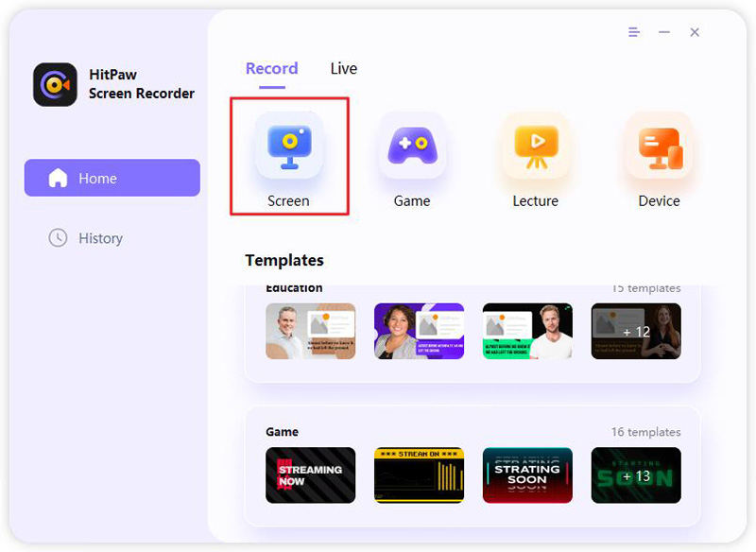Select the Streaming Now game template
The image size is (756, 552).
(x=310, y=474)
